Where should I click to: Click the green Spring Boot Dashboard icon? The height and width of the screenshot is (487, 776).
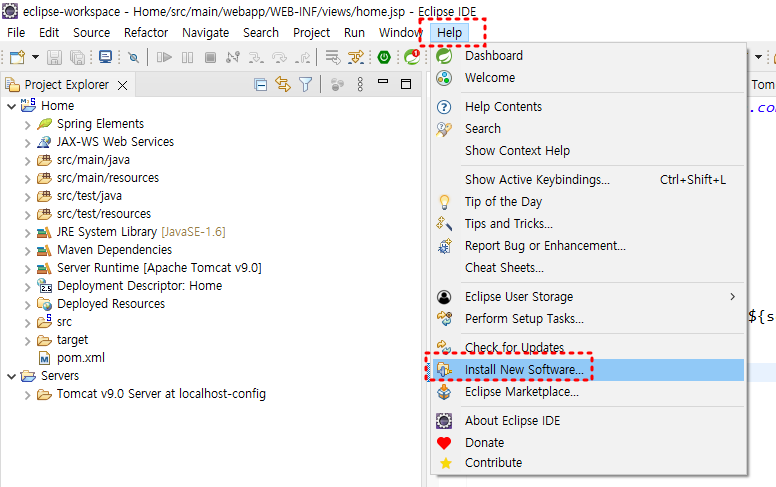tap(384, 57)
